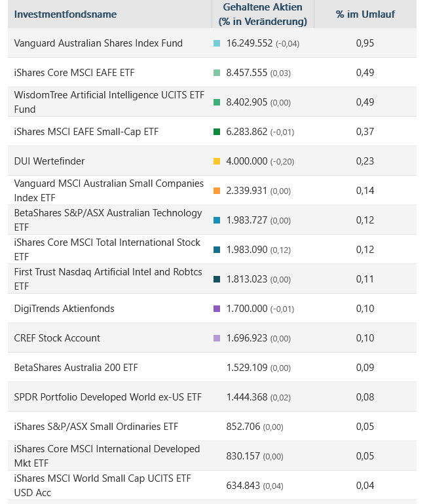
Task: Select iShares MSCI World Small Cap UCITS ETF
Action: click(x=102, y=486)
